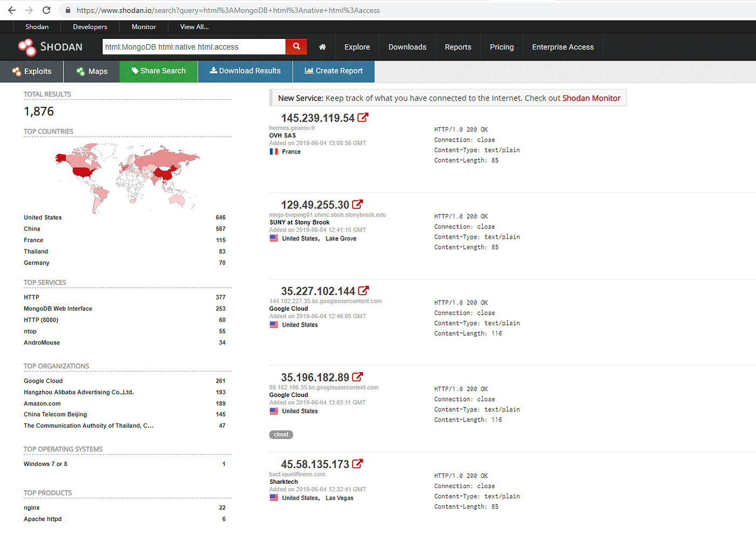Filter by organization China Telecom Beijing
Screen dimensions: 756x535
tap(55, 415)
